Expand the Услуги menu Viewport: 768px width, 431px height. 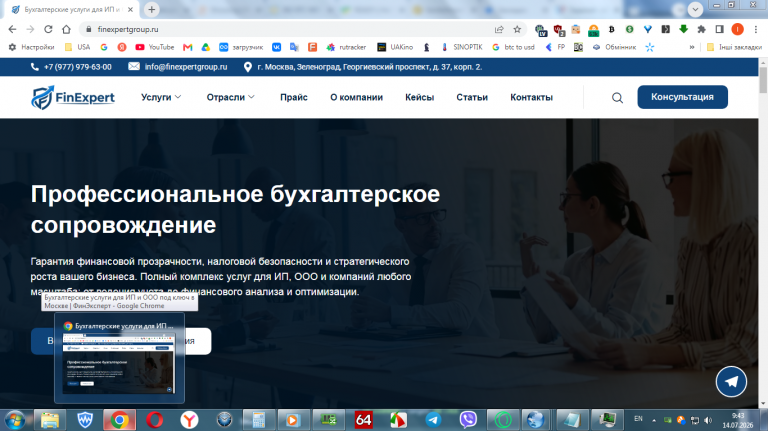click(x=161, y=97)
